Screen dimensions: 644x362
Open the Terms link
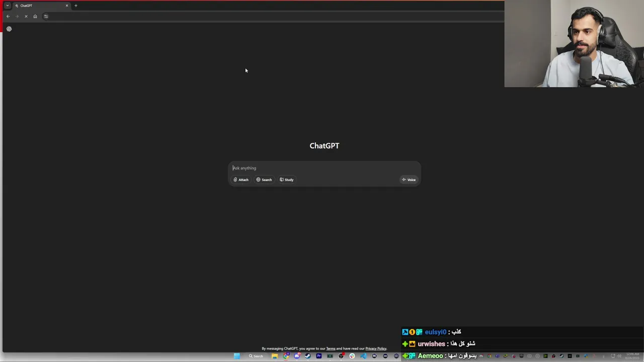pyautogui.click(x=331, y=348)
